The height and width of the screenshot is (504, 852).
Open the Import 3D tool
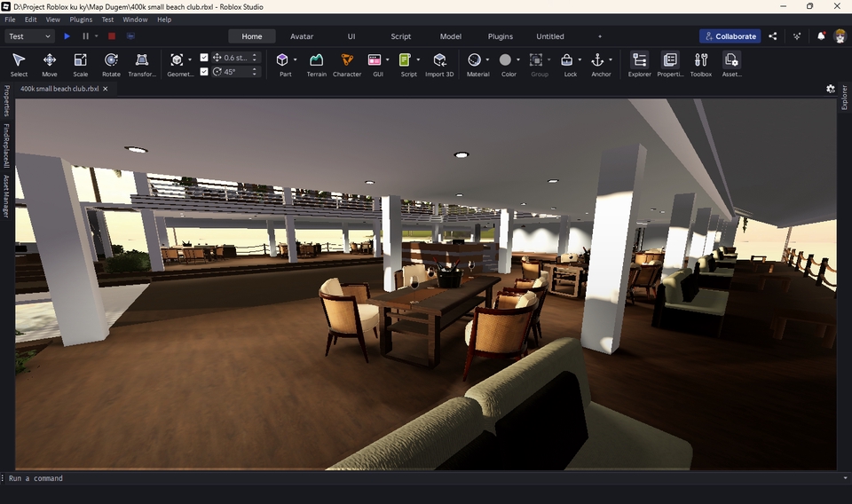click(439, 64)
